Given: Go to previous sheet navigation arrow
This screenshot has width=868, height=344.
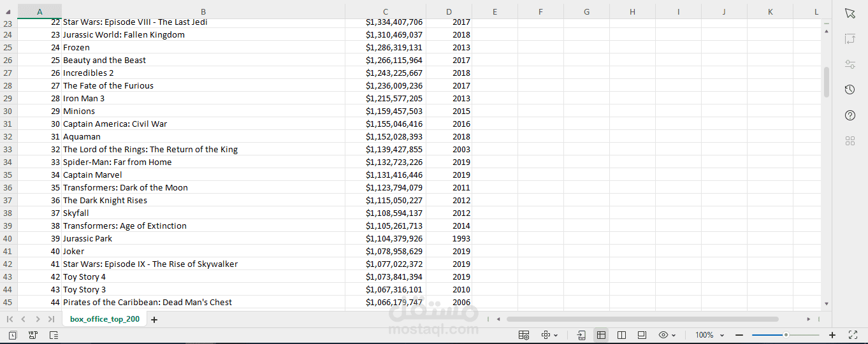Looking at the screenshot, I should [23, 319].
